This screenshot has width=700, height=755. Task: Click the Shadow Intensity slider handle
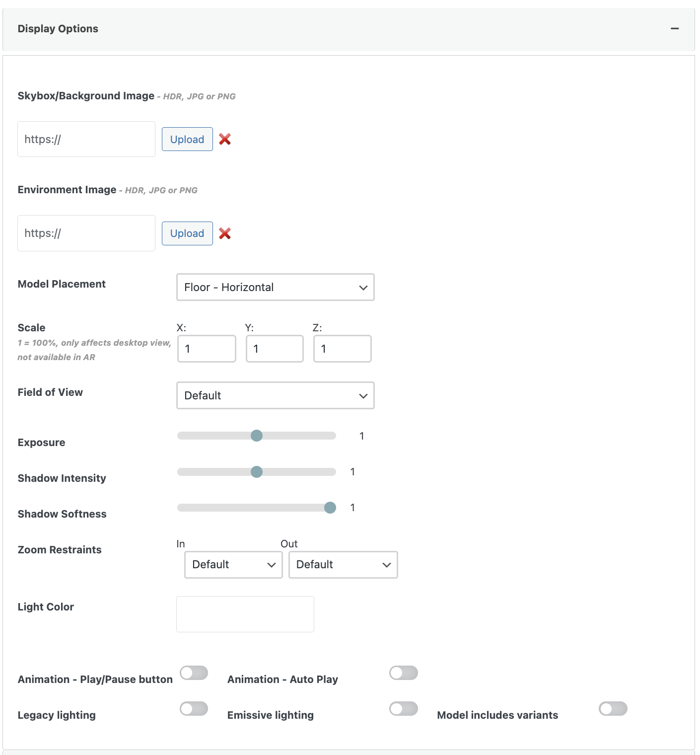257,472
